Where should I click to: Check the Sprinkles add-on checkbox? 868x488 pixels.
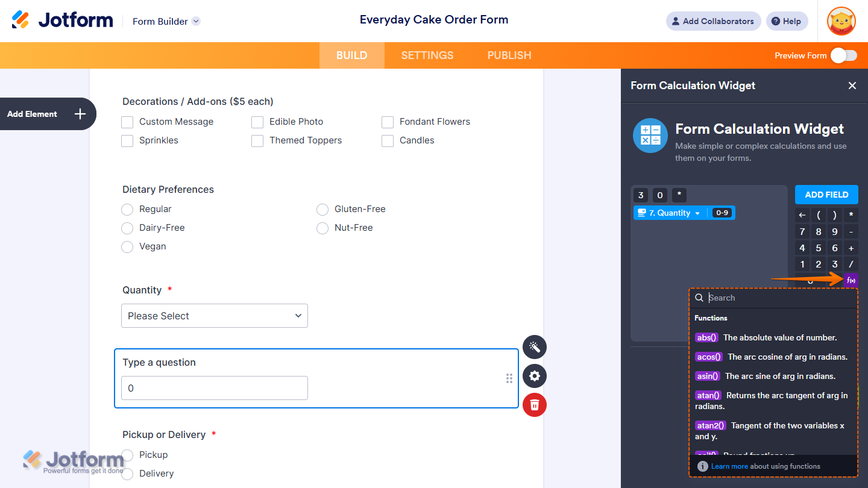[x=127, y=140]
